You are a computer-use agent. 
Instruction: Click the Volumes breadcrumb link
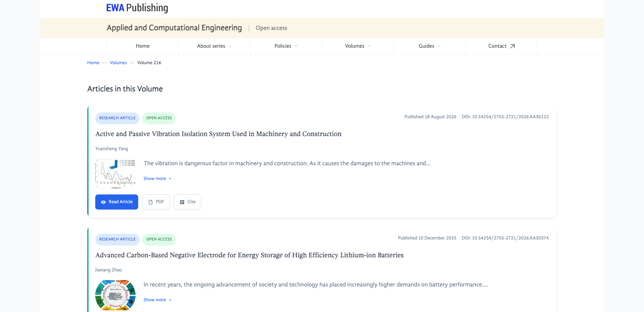[118, 63]
